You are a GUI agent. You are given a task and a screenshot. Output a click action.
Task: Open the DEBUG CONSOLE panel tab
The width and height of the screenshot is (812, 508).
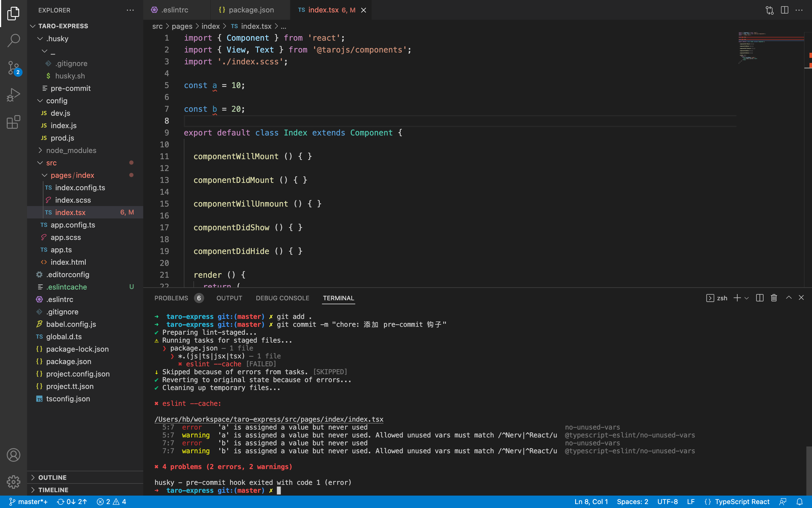coord(283,298)
